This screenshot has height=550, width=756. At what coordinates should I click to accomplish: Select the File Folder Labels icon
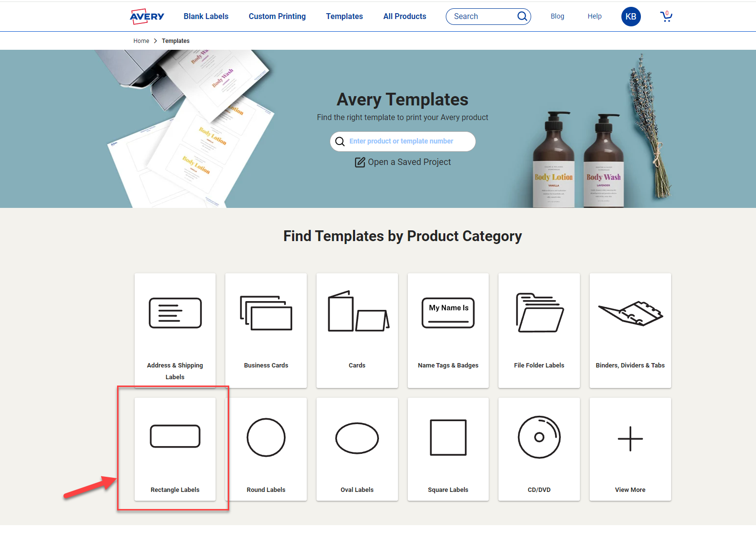click(540, 313)
